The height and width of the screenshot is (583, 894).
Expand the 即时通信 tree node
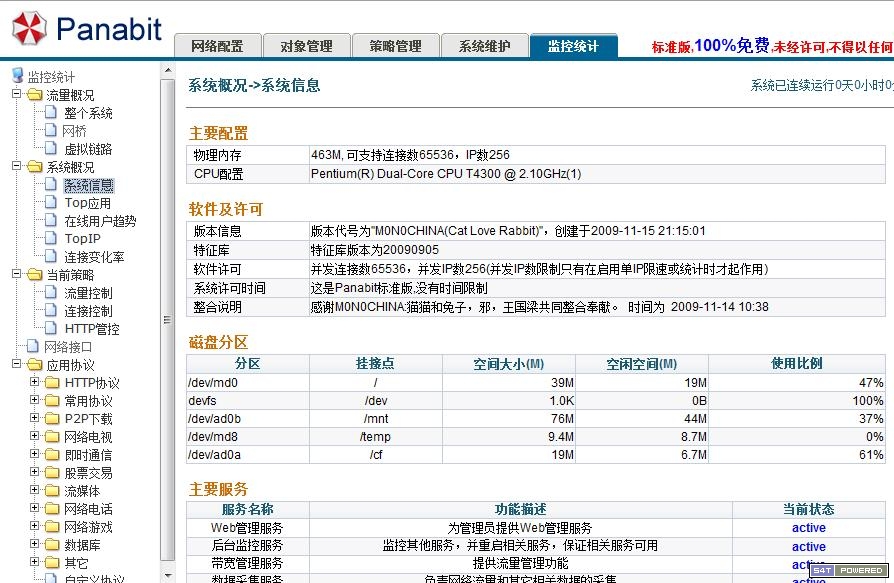[35, 455]
